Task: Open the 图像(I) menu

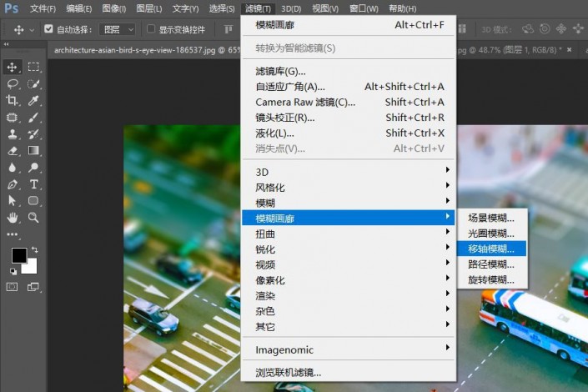Action: point(114,8)
